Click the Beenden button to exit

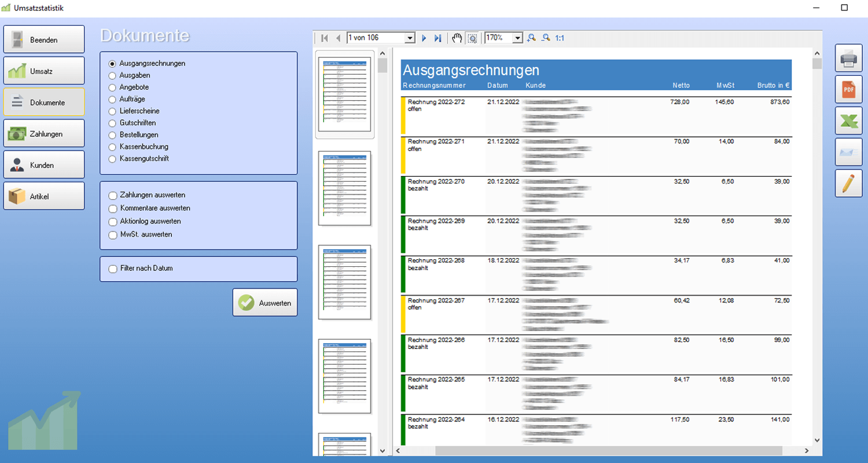click(44, 39)
